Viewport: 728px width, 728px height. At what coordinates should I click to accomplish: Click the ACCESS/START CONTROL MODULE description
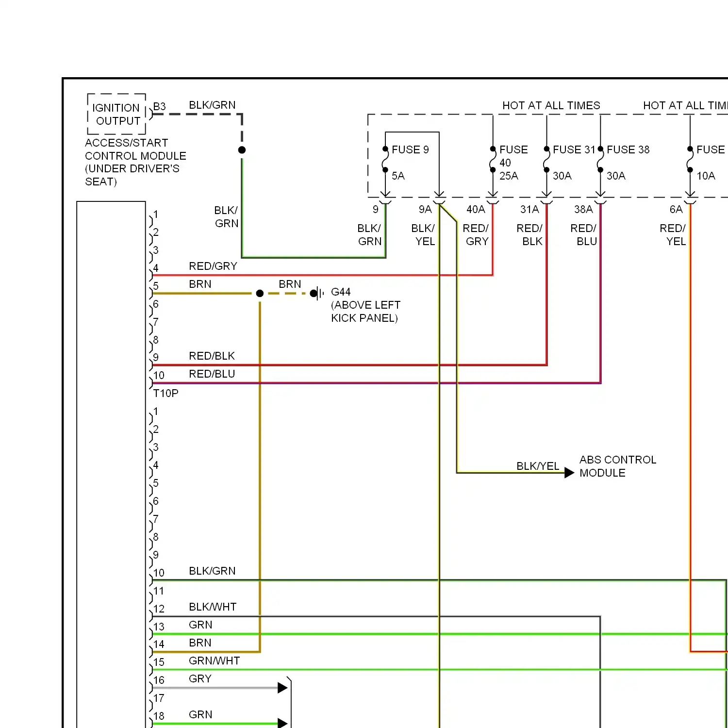[135, 162]
